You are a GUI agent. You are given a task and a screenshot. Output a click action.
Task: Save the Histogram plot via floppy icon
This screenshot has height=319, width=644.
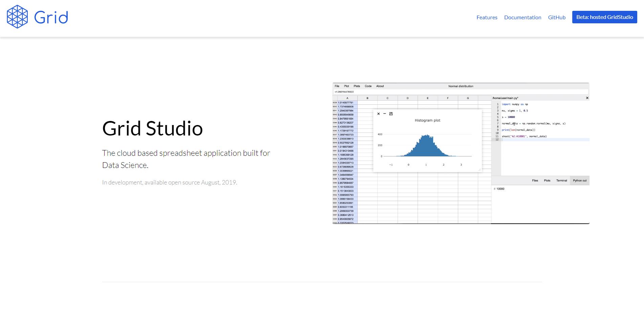(391, 114)
